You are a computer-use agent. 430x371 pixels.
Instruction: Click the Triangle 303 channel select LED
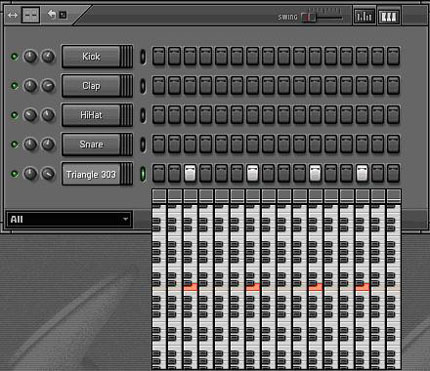point(143,174)
